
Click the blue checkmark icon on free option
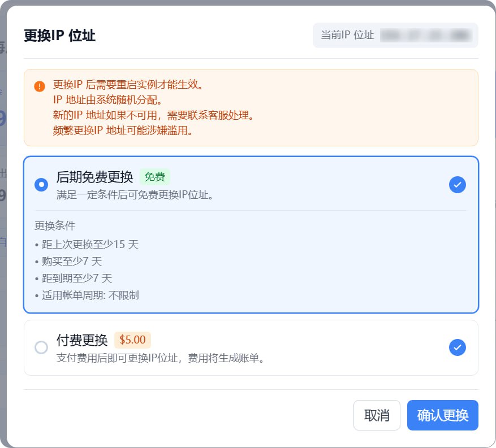[457, 185]
